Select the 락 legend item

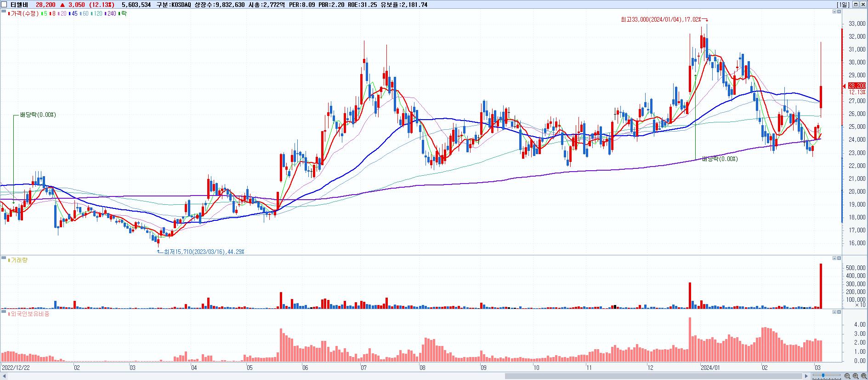pos(123,14)
